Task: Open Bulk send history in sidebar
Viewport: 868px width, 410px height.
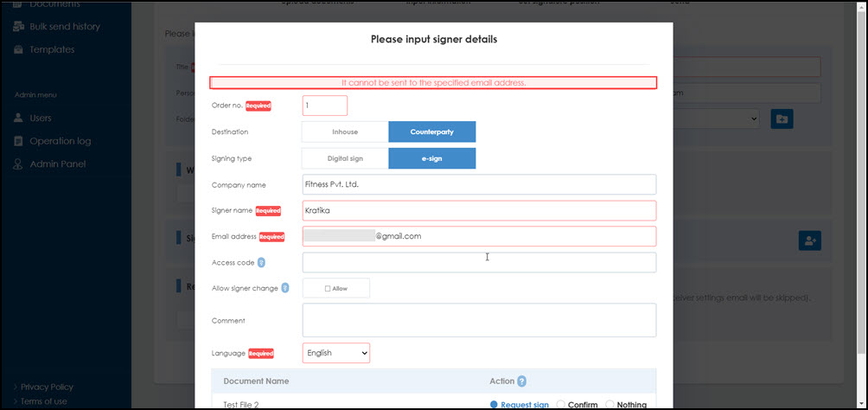Action: pos(64,26)
